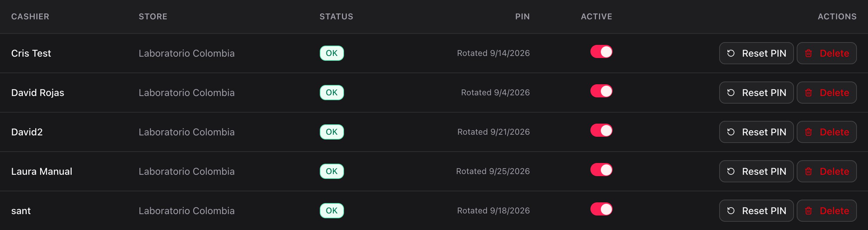The width and height of the screenshot is (868, 230).
Task: Delete cashier Laura Manual
Action: (x=826, y=171)
